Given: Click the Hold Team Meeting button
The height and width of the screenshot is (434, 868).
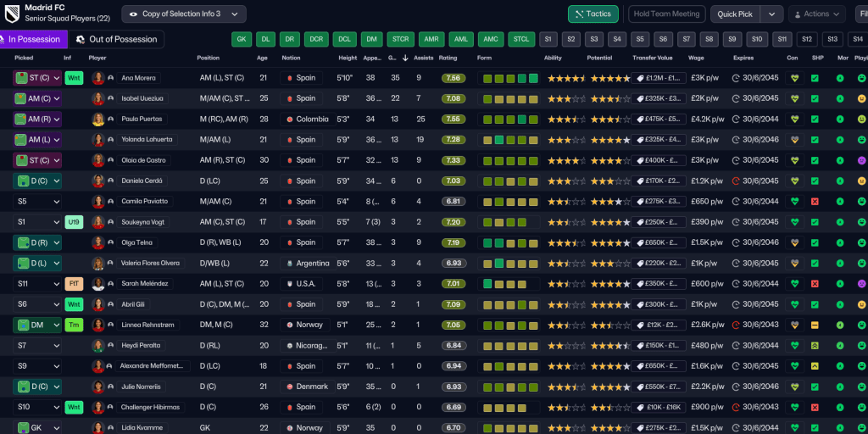Looking at the screenshot, I should pos(667,14).
